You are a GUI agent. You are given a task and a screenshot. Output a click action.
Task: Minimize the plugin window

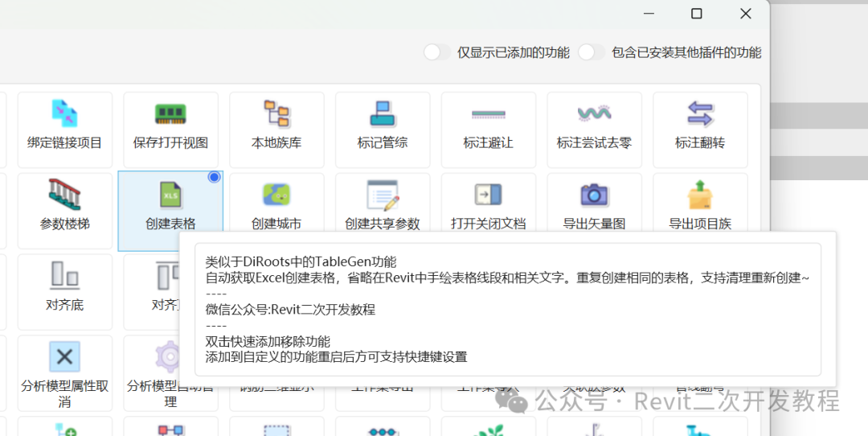649,14
